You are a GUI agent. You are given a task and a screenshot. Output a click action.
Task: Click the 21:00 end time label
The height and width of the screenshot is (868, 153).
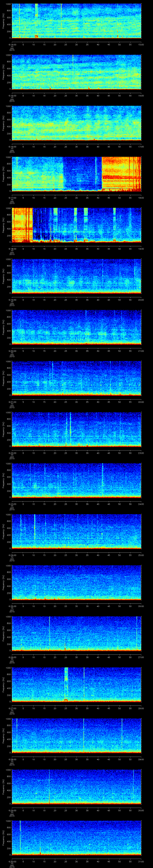click(141, 351)
